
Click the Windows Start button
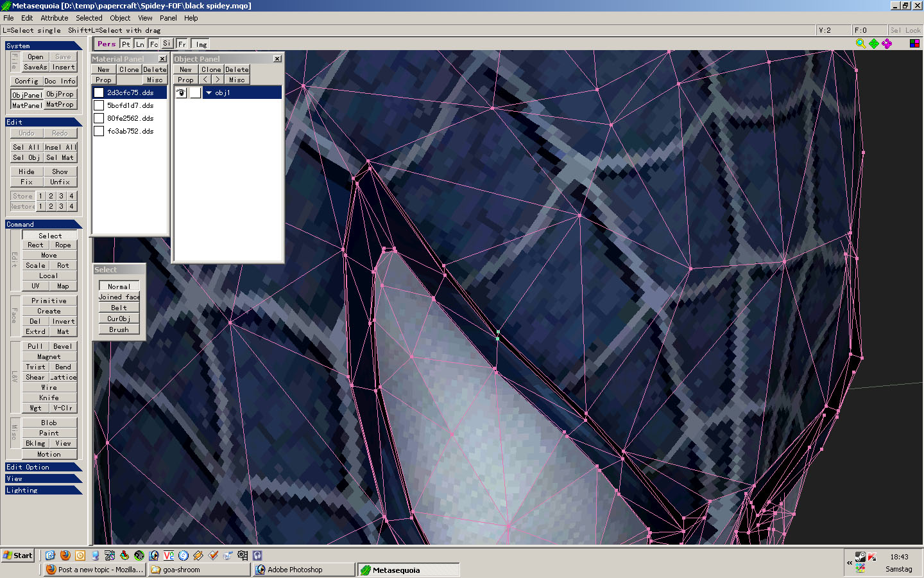[18, 556]
